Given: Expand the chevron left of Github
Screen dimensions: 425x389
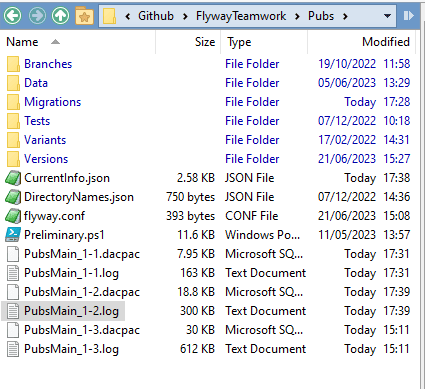Looking at the screenshot, I should pos(128,16).
